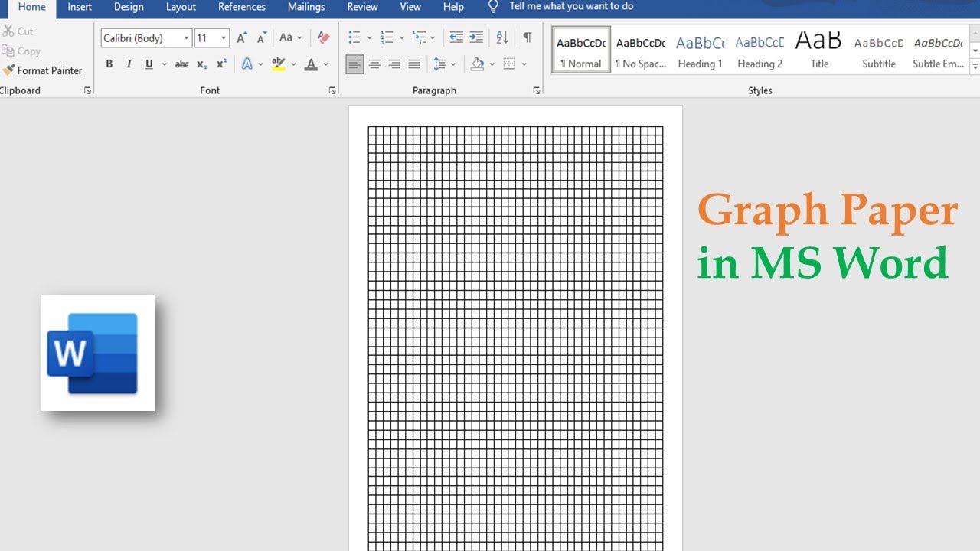Viewport: 980px width, 551px height.
Task: Toggle Superscript formatting
Action: point(221,64)
